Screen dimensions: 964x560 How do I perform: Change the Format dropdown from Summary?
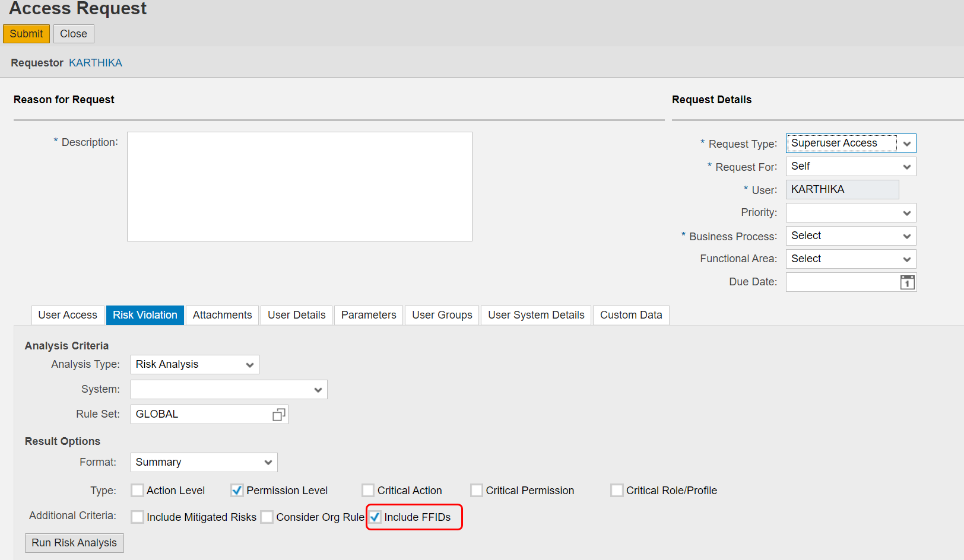[268, 462]
